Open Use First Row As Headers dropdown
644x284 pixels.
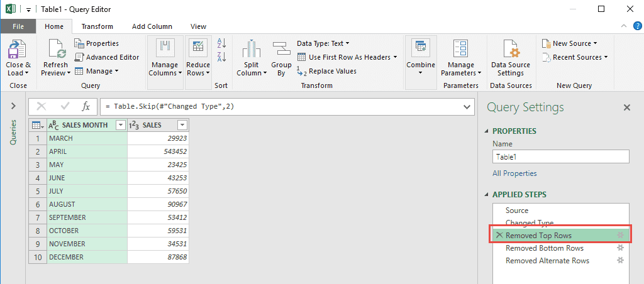(347, 57)
